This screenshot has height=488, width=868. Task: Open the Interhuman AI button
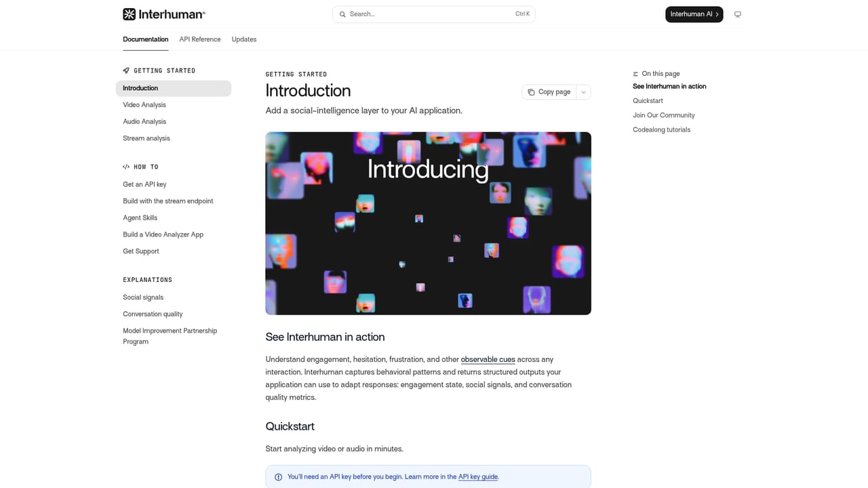click(694, 14)
